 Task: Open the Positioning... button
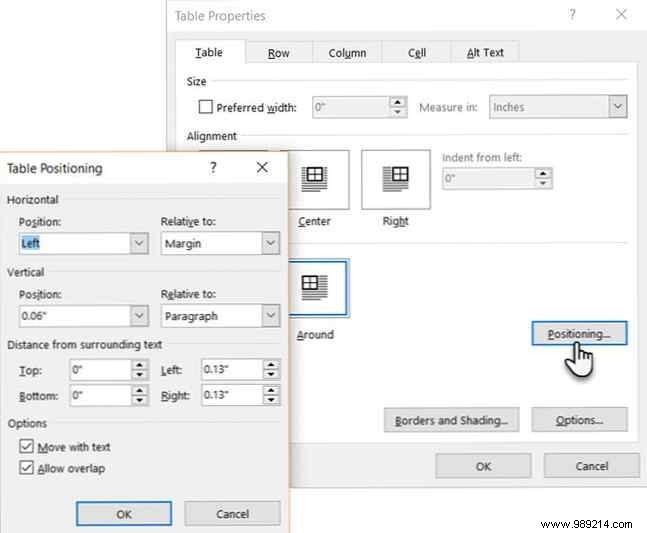(x=579, y=333)
